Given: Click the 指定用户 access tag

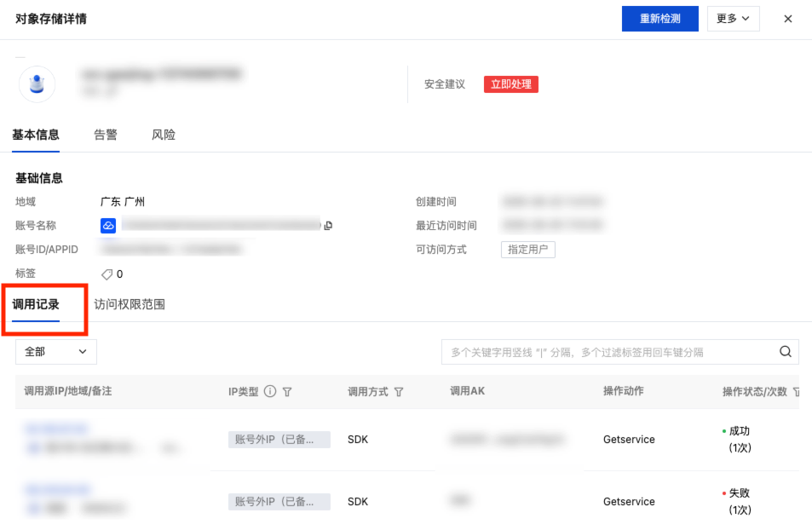Looking at the screenshot, I should click(527, 250).
